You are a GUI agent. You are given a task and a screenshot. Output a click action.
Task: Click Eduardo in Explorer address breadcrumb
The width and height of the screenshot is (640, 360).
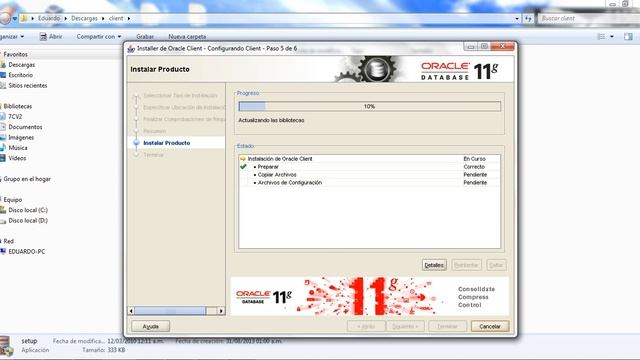click(x=49, y=18)
